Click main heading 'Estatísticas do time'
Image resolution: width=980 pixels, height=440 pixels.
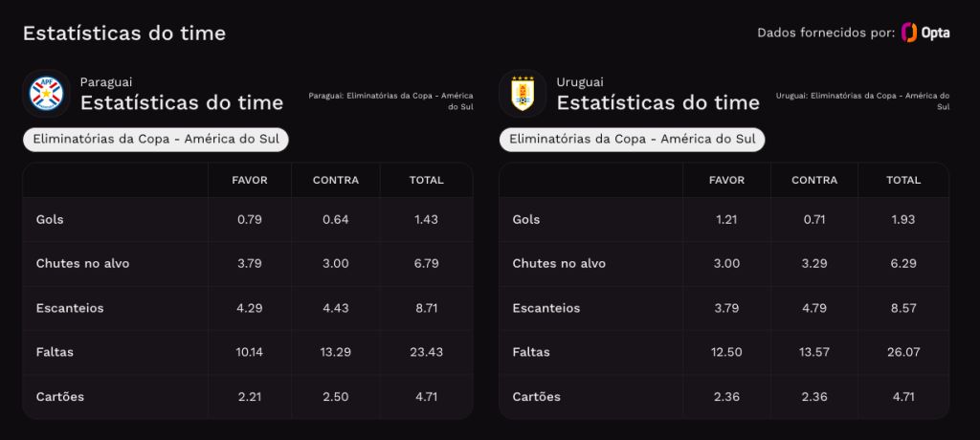tap(124, 33)
